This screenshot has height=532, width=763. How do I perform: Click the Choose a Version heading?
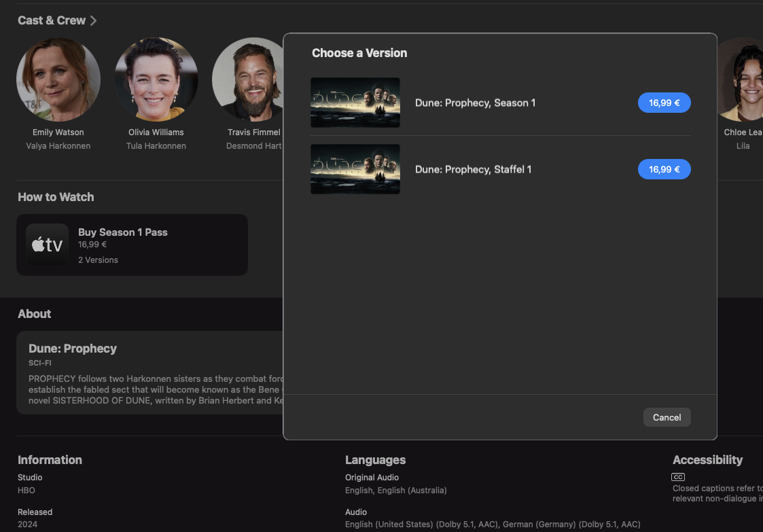(x=359, y=53)
